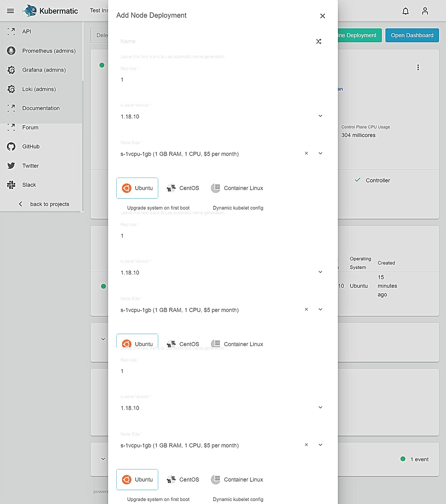Screen dimensions: 446x504
Task: Open the user account icon
Action: point(425,11)
